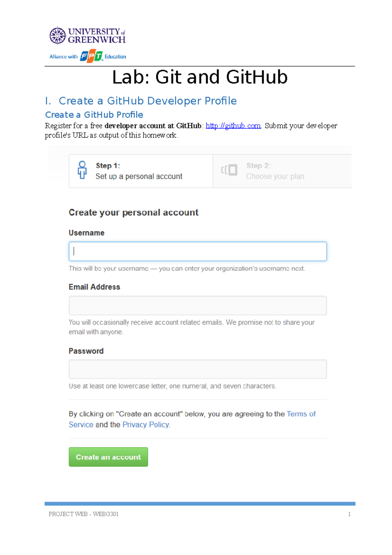
Task: Click the person icon in Step 1
Action: tap(82, 170)
